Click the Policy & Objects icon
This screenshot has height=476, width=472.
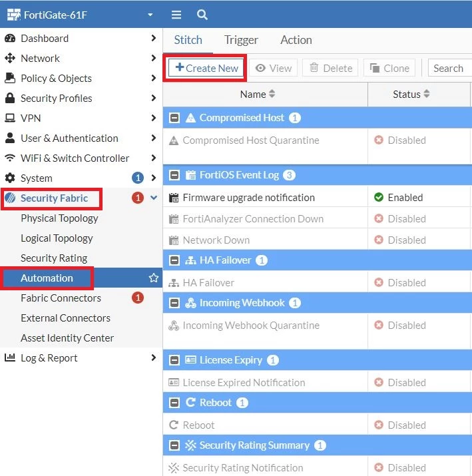[x=10, y=78]
